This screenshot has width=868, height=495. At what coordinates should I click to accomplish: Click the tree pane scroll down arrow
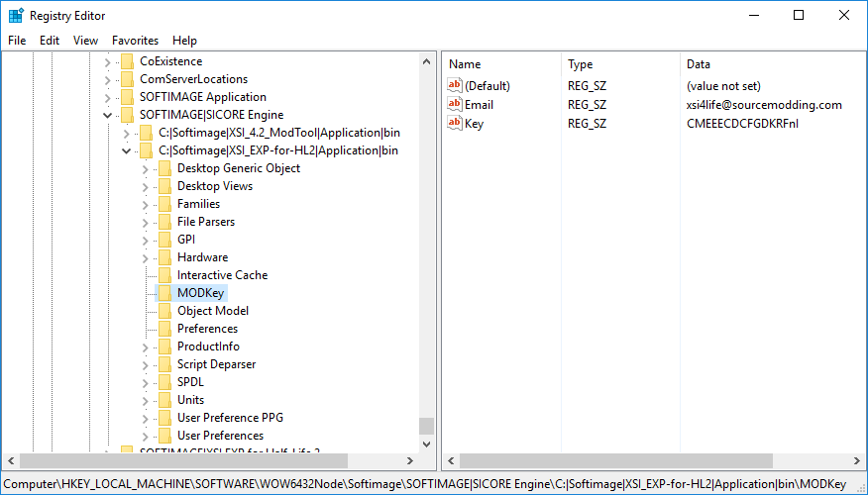click(x=426, y=445)
